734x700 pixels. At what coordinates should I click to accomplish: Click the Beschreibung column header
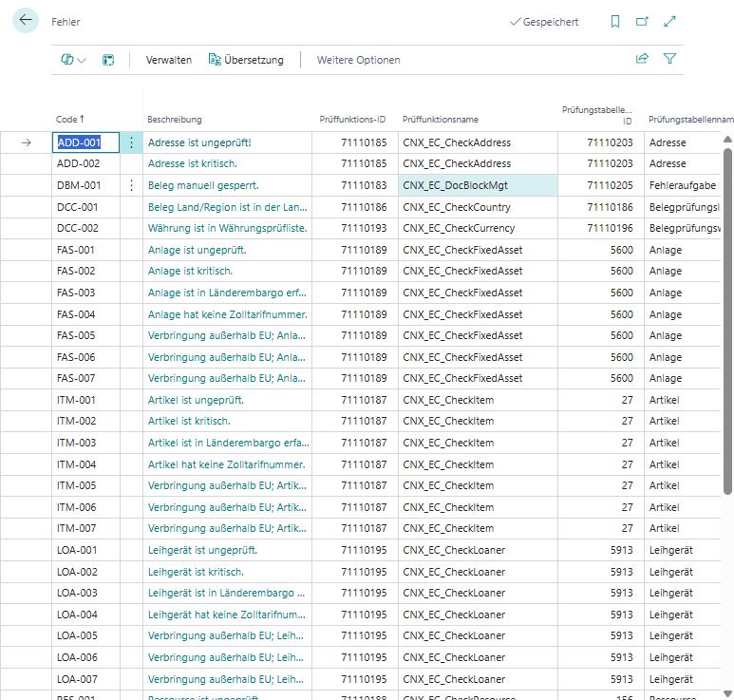pos(175,120)
